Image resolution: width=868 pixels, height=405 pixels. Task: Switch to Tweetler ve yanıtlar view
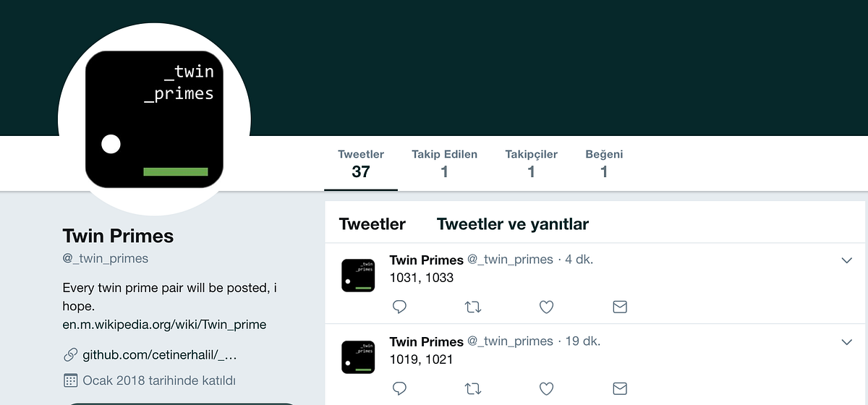click(513, 224)
